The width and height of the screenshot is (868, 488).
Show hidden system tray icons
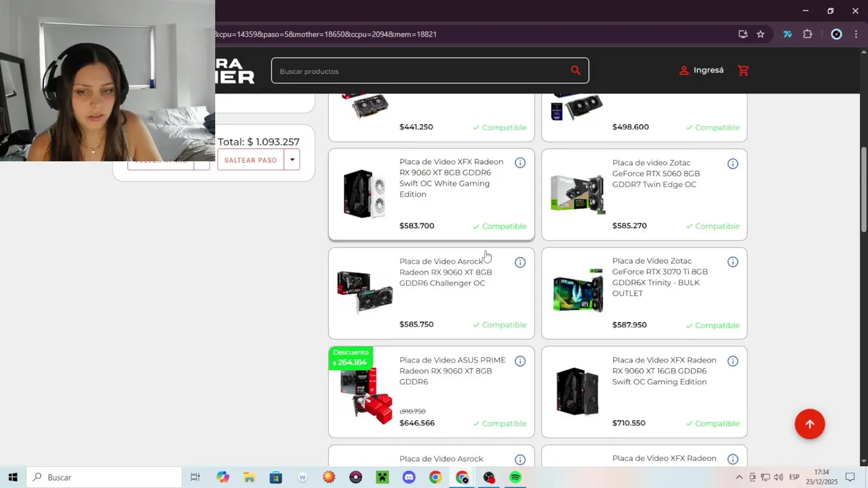[739, 477]
